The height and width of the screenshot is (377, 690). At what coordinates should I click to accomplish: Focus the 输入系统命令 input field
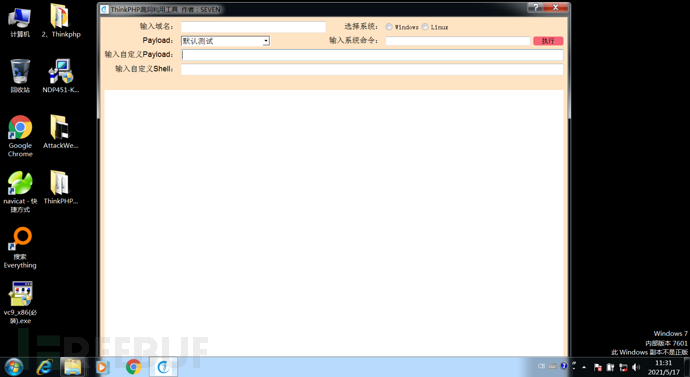[458, 41]
